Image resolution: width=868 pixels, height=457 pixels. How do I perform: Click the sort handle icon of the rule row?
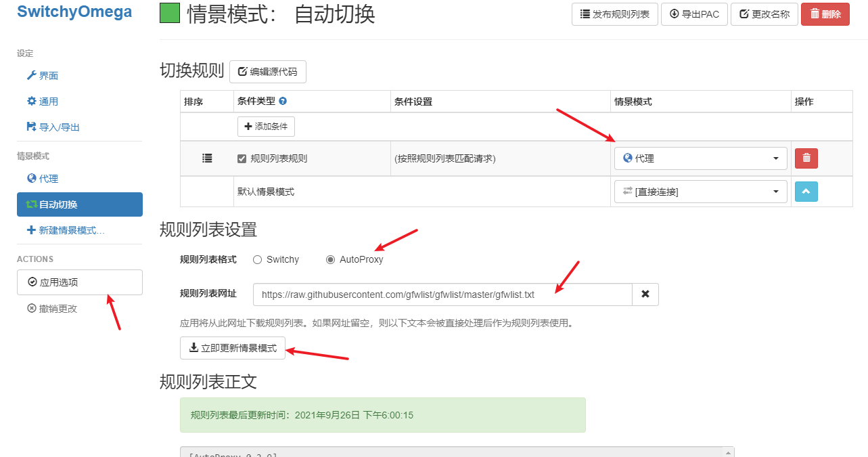(x=206, y=158)
